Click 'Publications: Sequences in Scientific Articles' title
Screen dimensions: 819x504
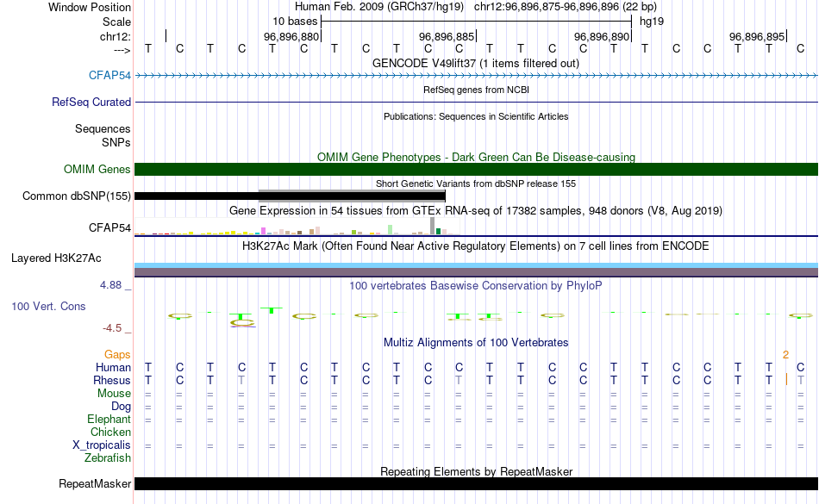coord(476,116)
